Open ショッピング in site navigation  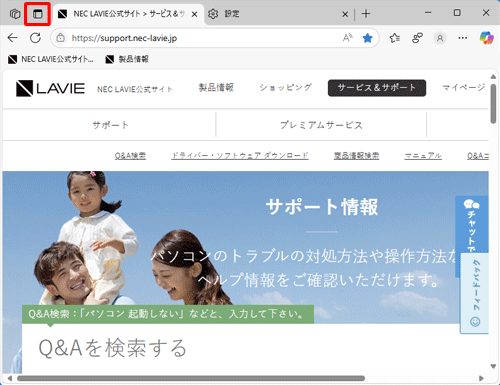285,88
